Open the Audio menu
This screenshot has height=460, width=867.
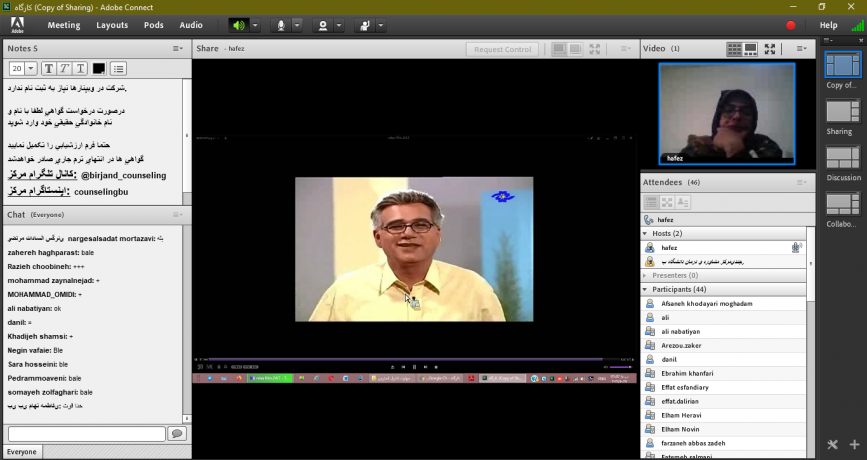191,25
